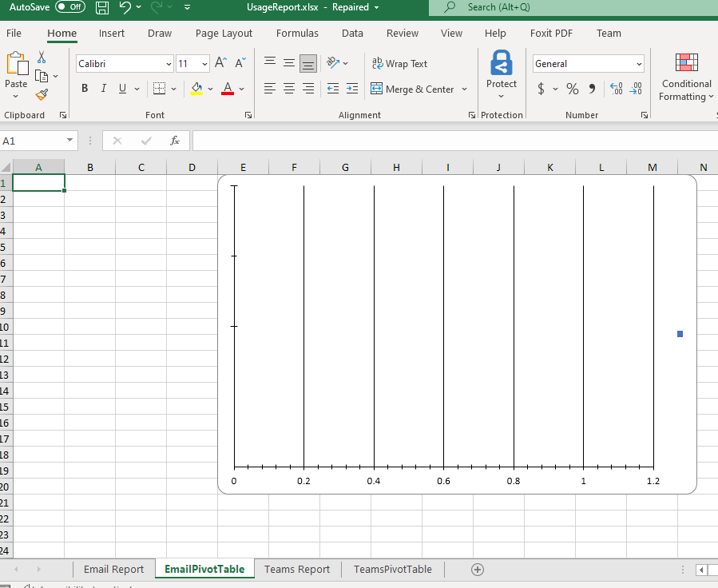Click the Comma Style icon
This screenshot has height=588, width=718.
pos(590,89)
